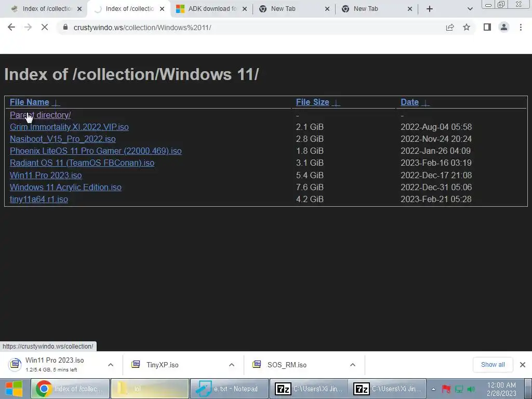Download tiny11a64 r1.iso
532x399 pixels.
[38, 199]
